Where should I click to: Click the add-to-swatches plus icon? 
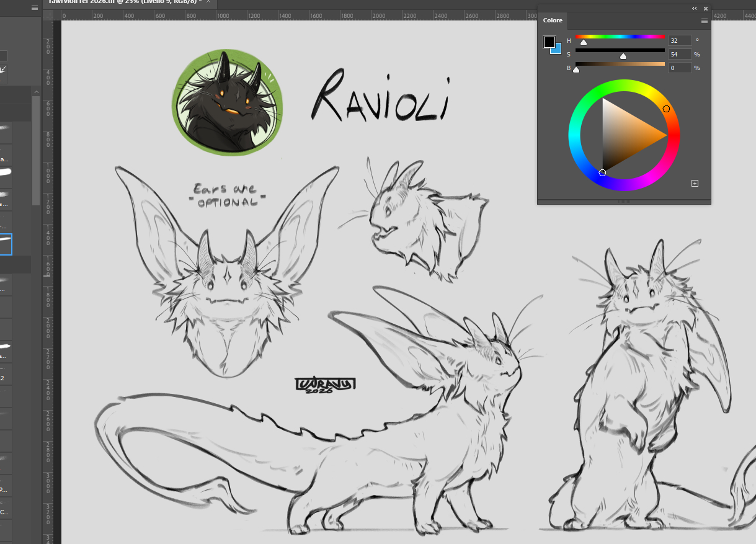tap(695, 183)
